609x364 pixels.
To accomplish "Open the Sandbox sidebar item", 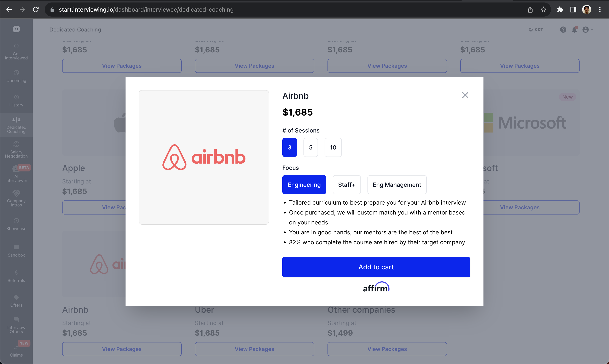I will coord(16,251).
